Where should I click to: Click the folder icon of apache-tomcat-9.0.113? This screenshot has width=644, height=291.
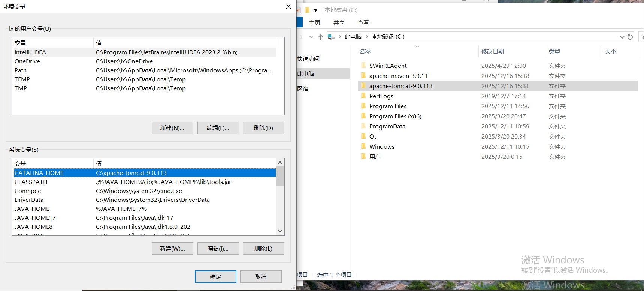[363, 86]
